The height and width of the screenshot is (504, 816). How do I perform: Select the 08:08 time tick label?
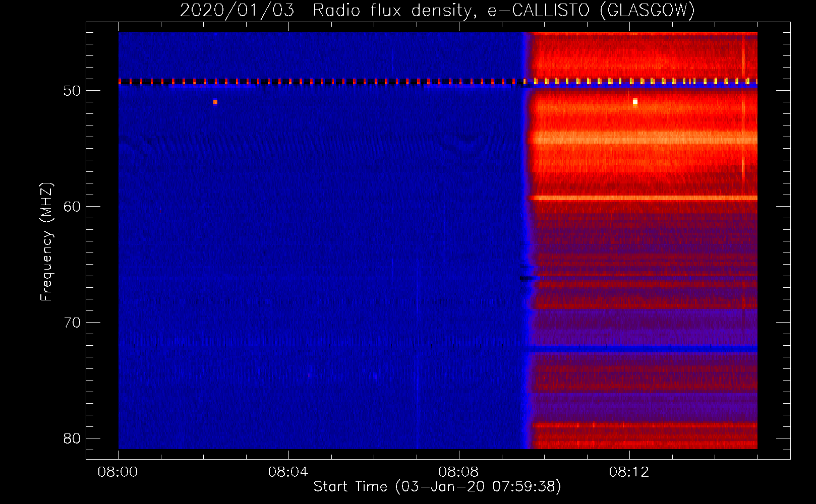[x=458, y=472]
